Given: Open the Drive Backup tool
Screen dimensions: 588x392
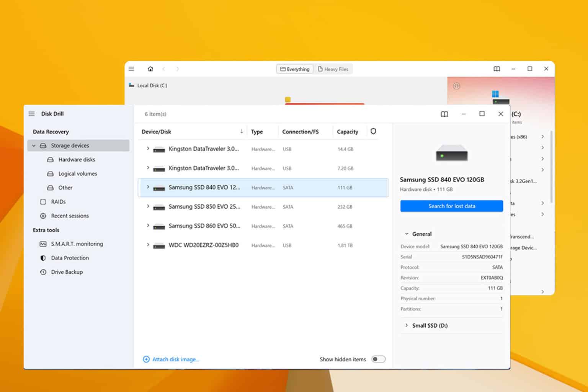Looking at the screenshot, I should (67, 272).
